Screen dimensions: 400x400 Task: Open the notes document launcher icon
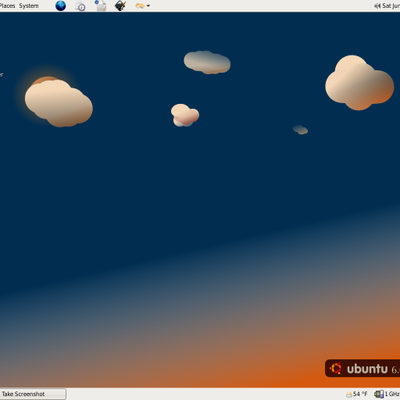(x=100, y=6)
